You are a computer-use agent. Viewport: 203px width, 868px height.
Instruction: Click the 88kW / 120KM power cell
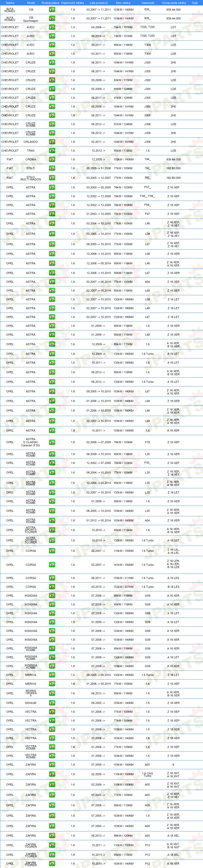123,836
